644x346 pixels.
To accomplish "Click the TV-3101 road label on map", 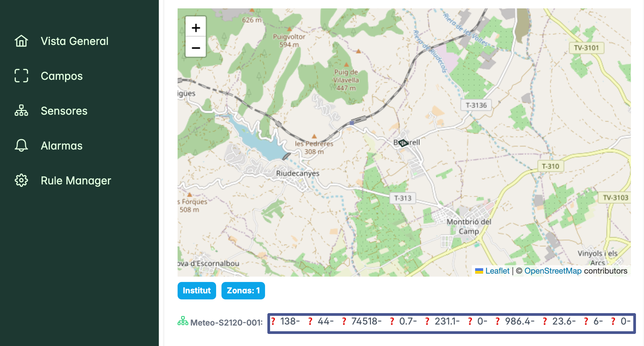I will pos(586,48).
